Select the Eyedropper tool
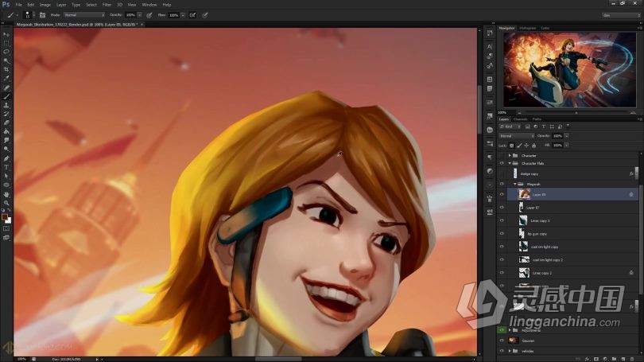 (x=6, y=78)
